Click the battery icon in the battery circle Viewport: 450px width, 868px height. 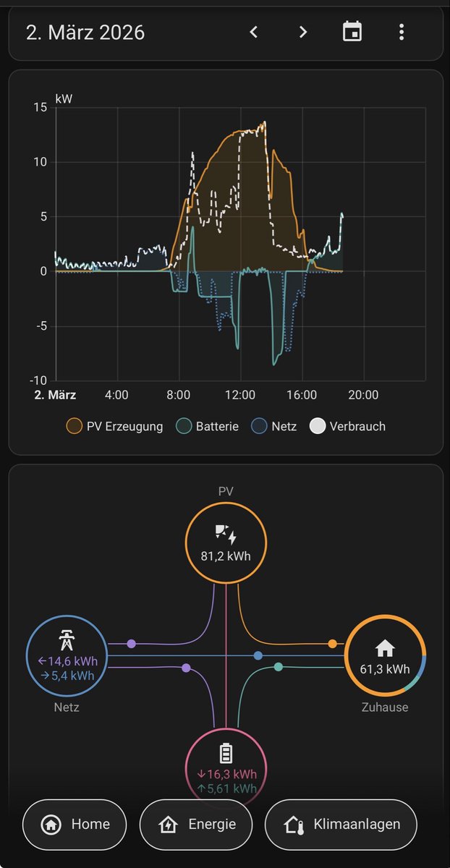click(226, 754)
